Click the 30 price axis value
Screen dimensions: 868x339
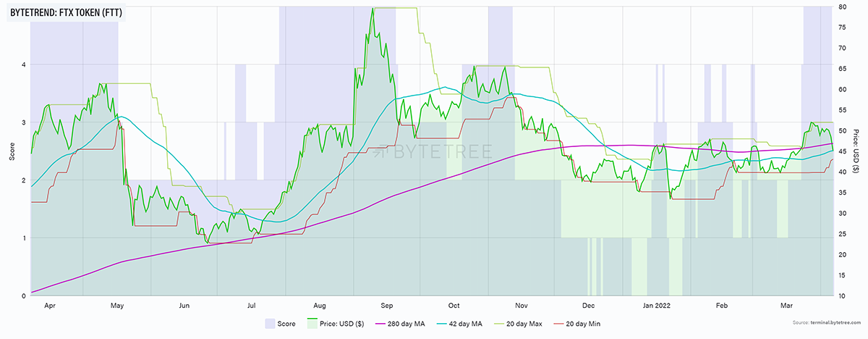pyautogui.click(x=843, y=213)
